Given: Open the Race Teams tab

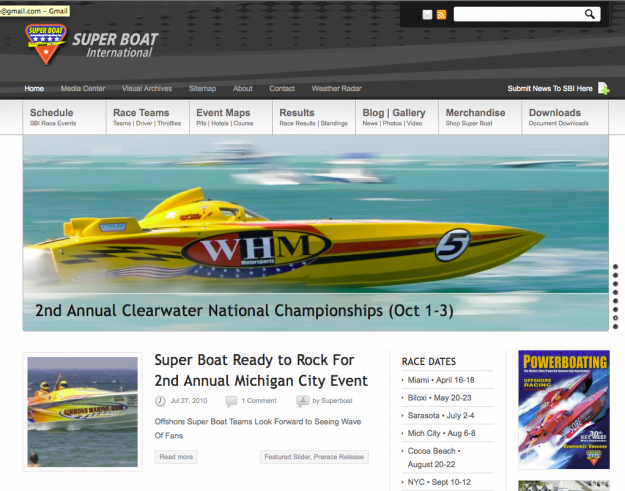Looking at the screenshot, I should (148, 117).
